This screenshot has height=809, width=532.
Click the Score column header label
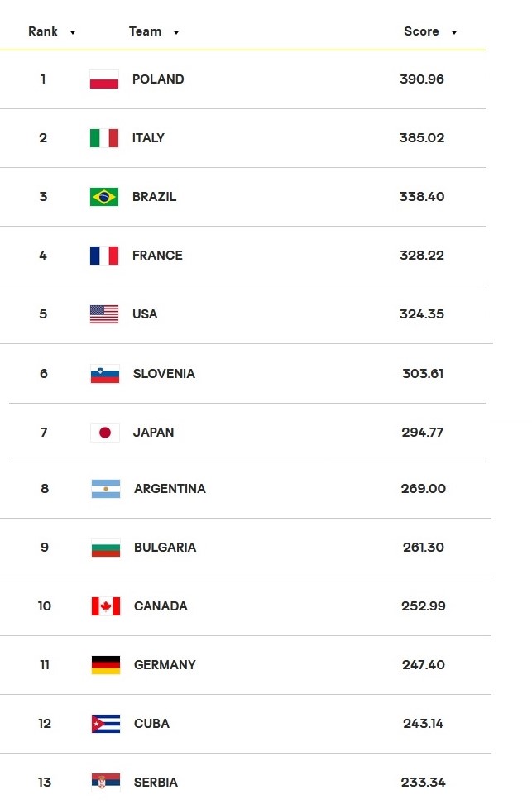tap(421, 31)
